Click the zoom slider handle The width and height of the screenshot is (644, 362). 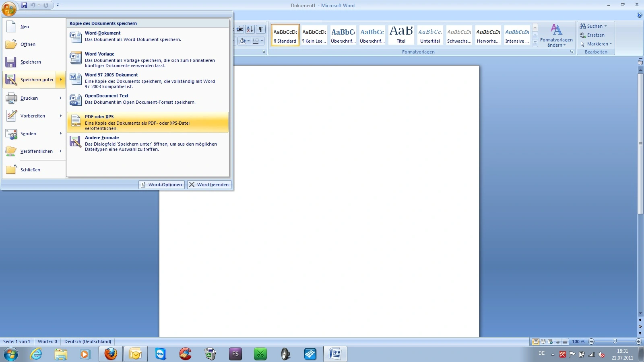[x=615, y=341]
